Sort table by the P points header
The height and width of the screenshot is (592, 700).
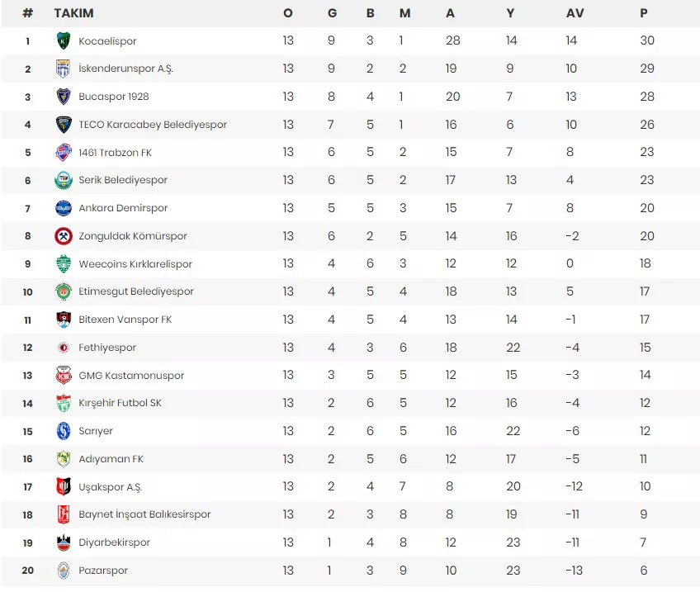pos(643,13)
